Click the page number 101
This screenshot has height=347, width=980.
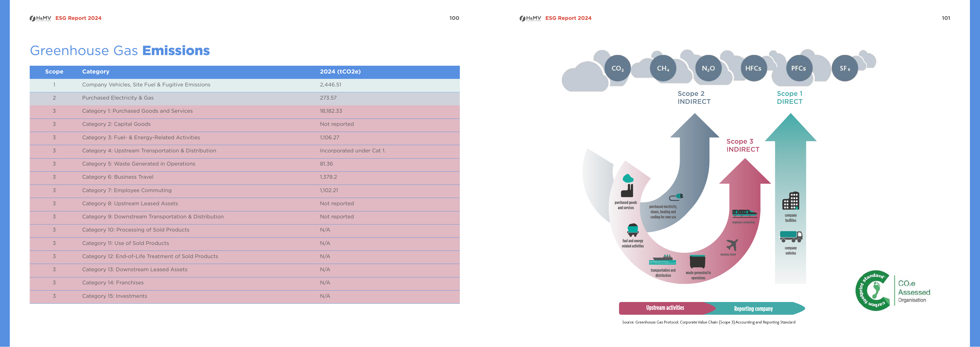click(x=946, y=18)
